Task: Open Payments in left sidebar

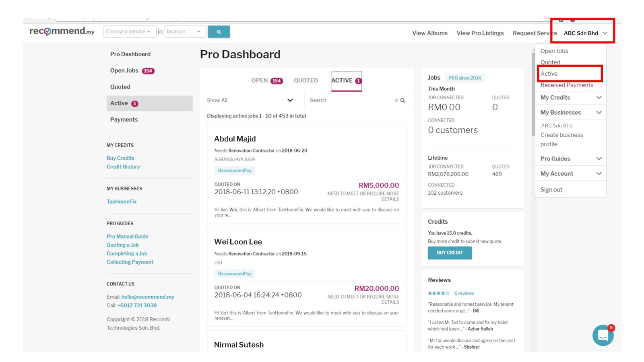Action: pyautogui.click(x=124, y=120)
